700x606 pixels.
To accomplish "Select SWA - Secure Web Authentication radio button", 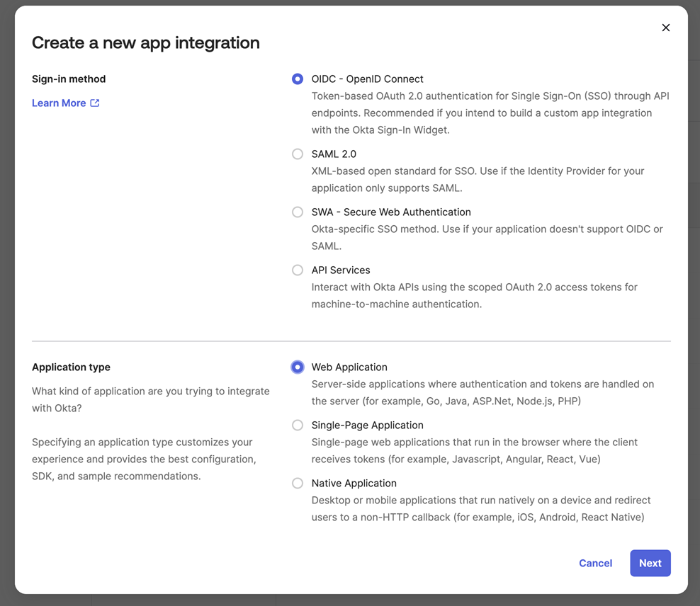I will click(298, 212).
